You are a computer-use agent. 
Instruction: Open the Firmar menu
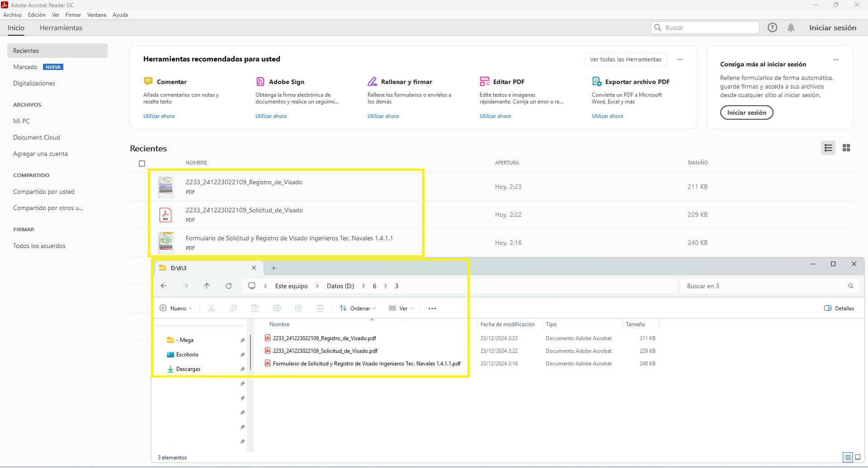tap(73, 15)
